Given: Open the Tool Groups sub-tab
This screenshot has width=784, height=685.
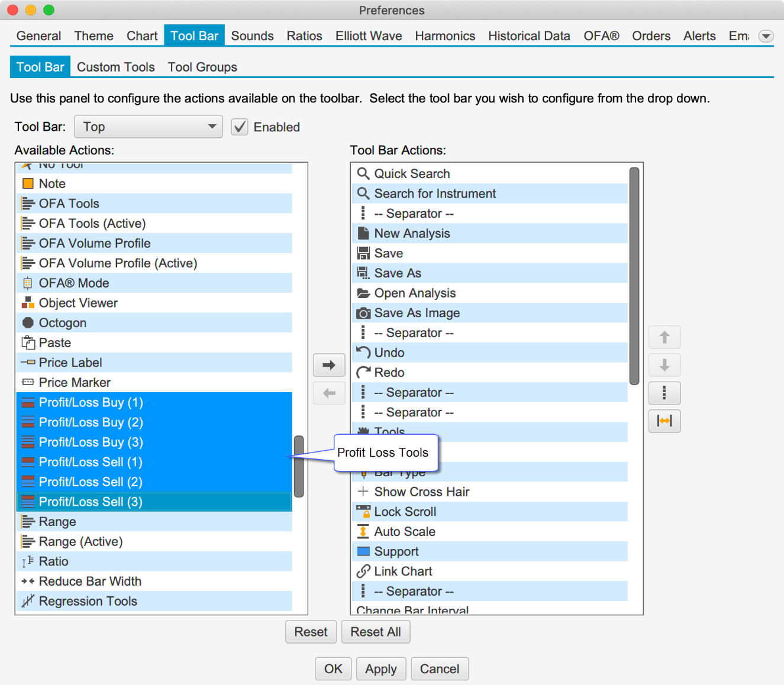Looking at the screenshot, I should (202, 67).
